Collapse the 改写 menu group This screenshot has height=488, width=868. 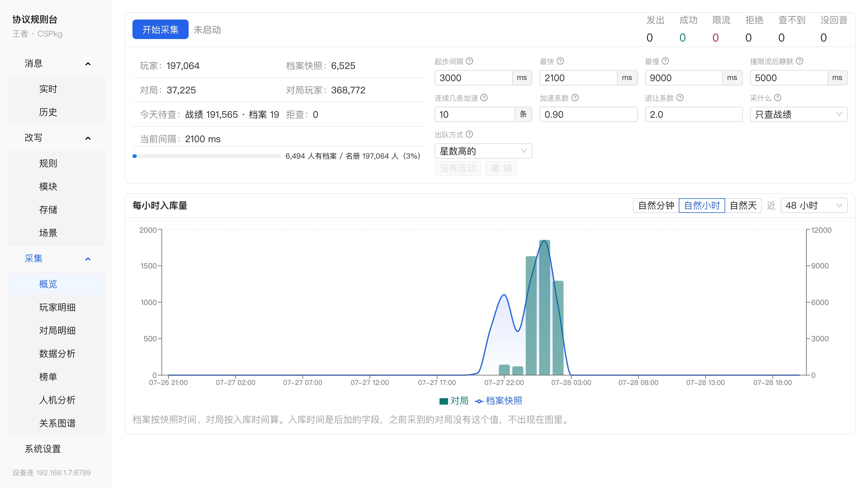click(x=56, y=138)
